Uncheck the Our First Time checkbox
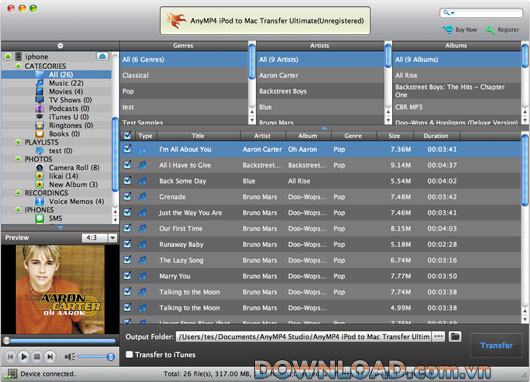Viewport: 530px width, 382px height. pos(127,228)
